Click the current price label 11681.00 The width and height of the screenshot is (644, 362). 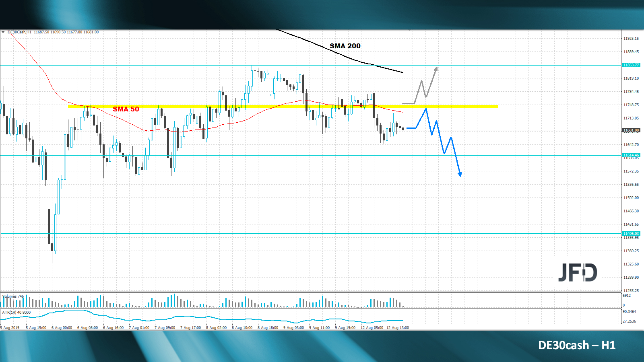(x=631, y=130)
